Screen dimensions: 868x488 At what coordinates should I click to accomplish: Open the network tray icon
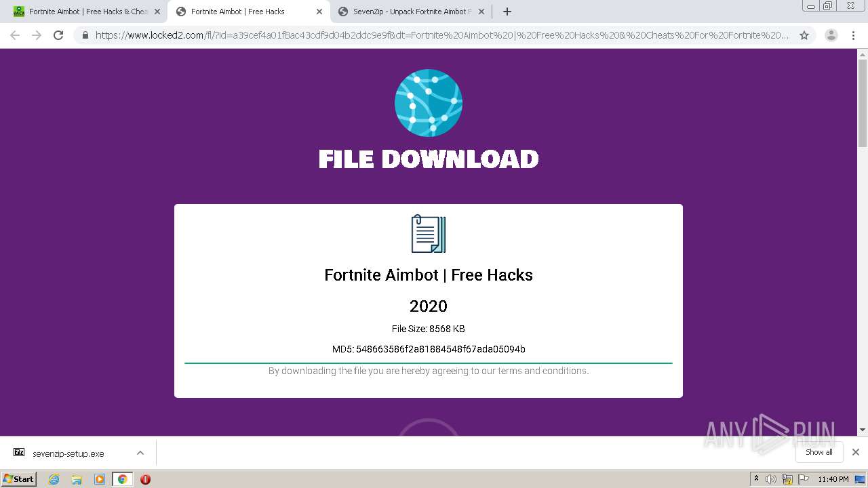[x=787, y=479]
